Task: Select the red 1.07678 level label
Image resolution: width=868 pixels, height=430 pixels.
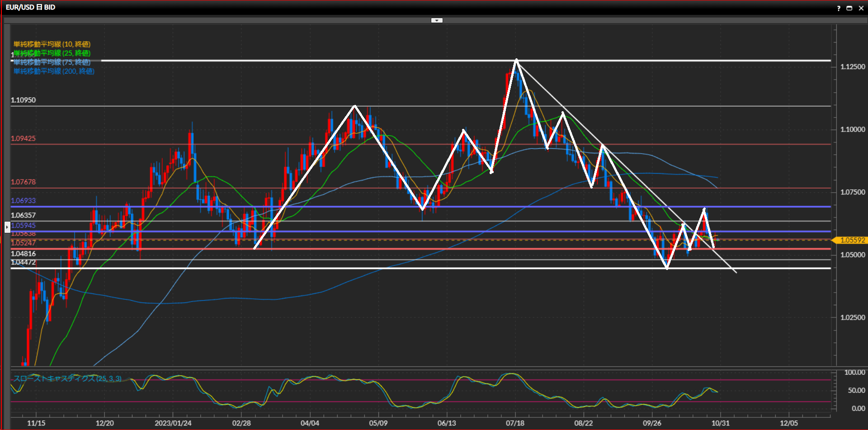Action: pos(24,182)
